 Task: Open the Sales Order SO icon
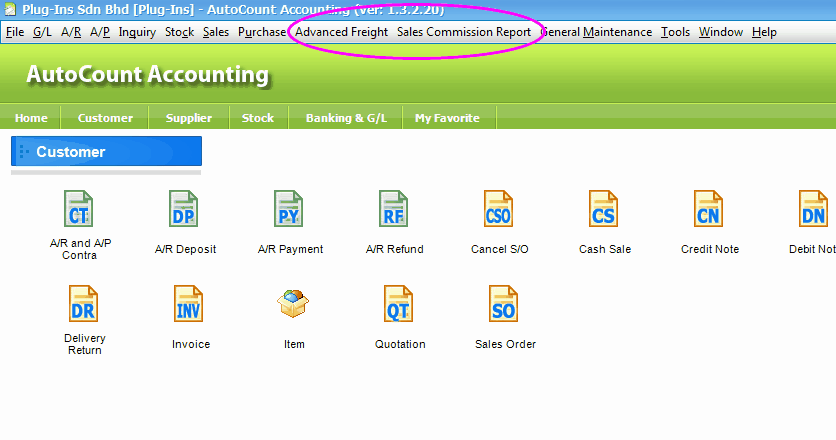tap(504, 304)
